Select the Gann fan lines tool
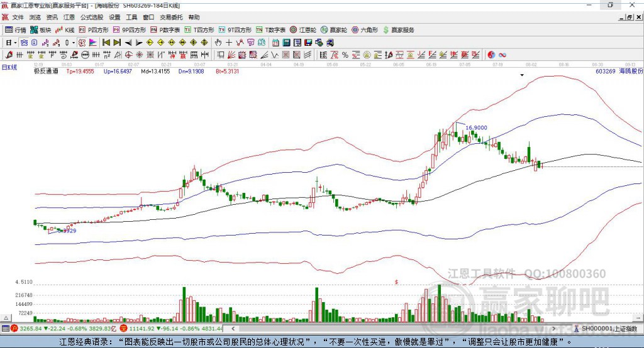 point(231,55)
